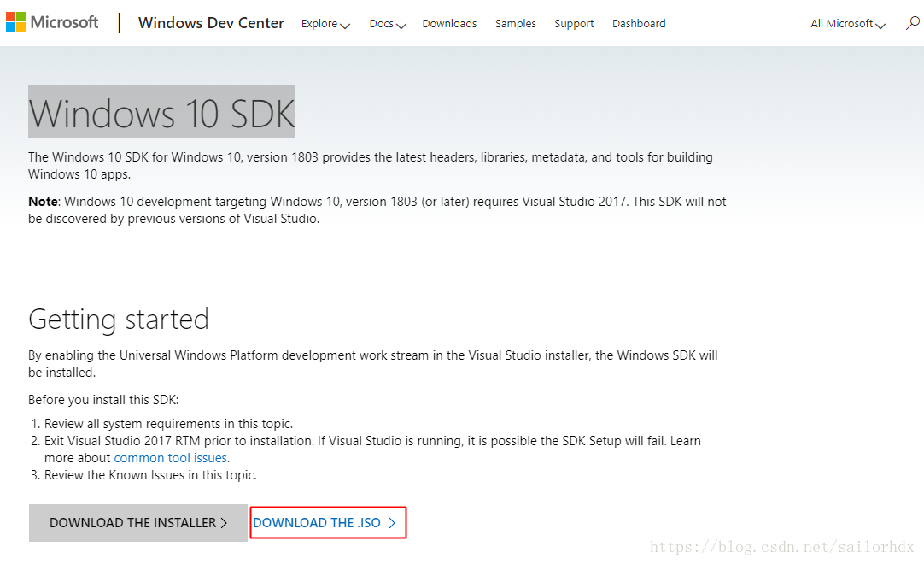Click 'Before you install this SDK:' text

click(103, 400)
